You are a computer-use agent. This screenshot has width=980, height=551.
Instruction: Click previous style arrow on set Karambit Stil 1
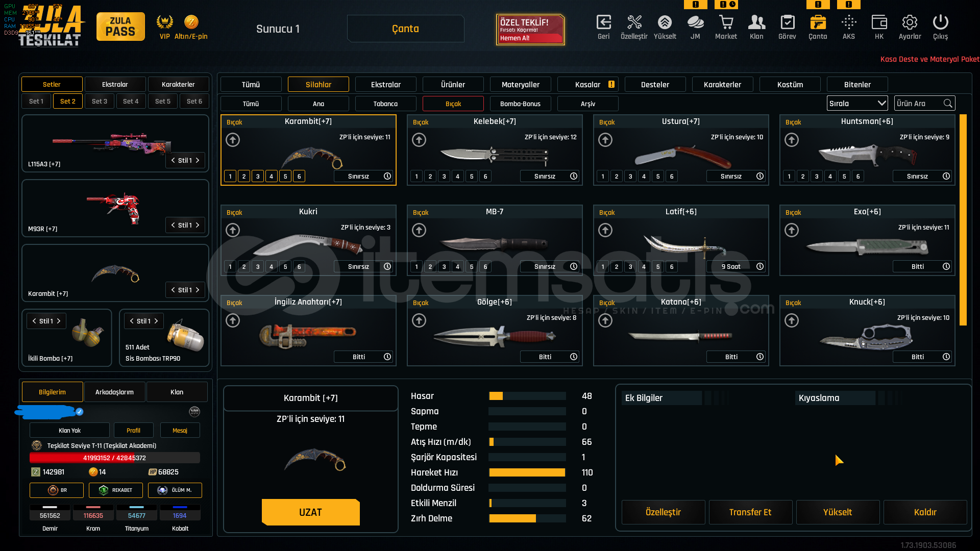coord(173,290)
